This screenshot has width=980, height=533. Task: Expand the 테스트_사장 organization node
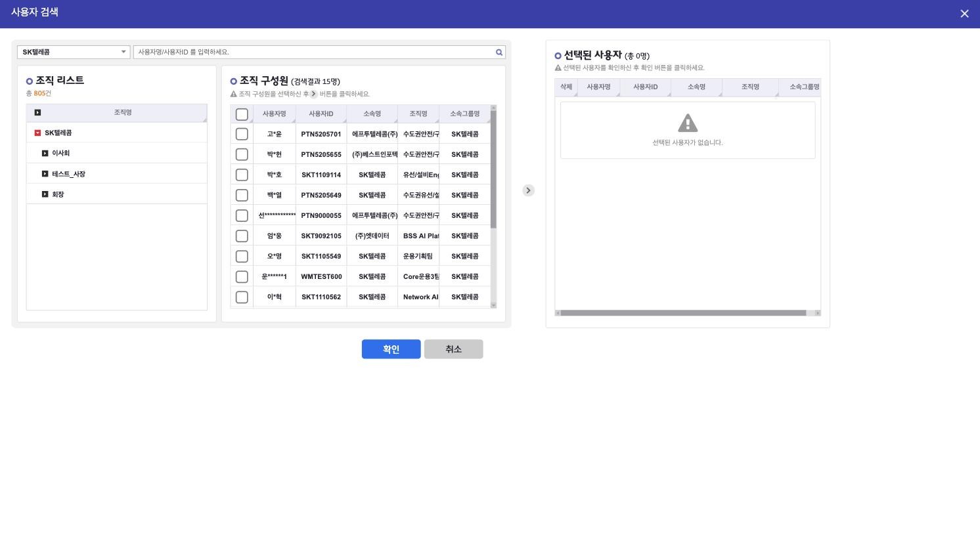point(45,174)
